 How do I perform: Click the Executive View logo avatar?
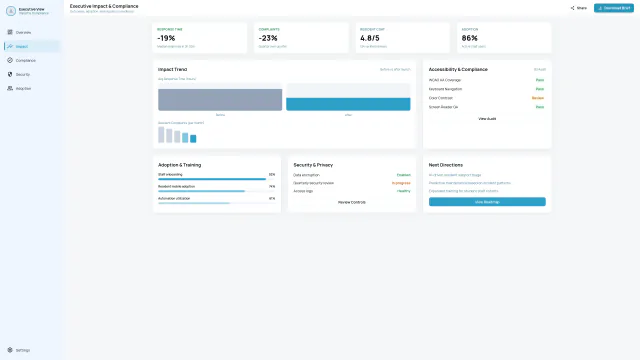[x=11, y=11]
